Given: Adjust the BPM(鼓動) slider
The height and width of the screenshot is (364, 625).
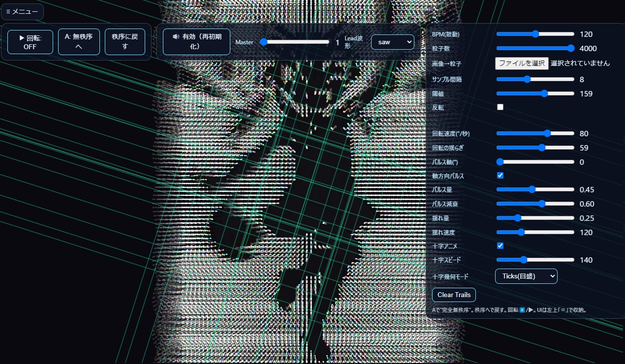Looking at the screenshot, I should (535, 34).
